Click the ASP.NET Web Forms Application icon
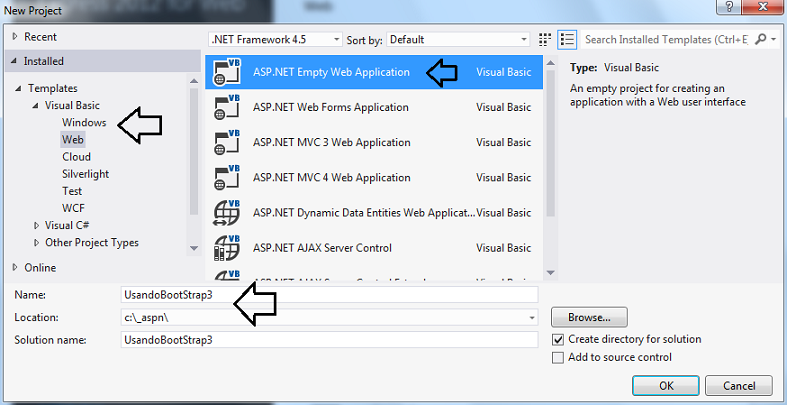Image resolution: width=787 pixels, height=405 pixels. point(227,107)
